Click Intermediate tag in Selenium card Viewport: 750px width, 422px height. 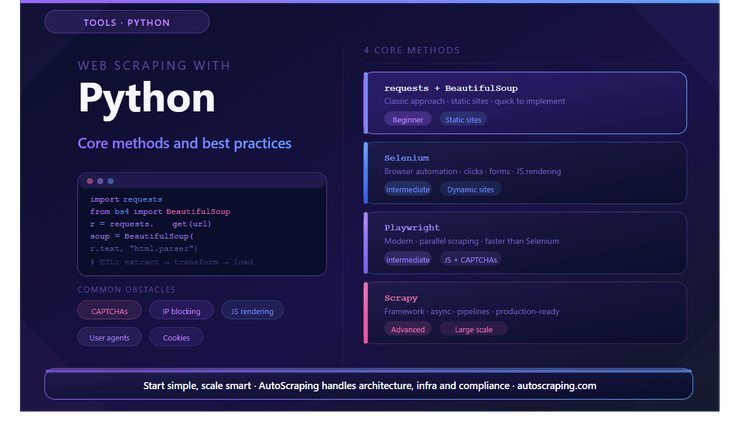[408, 189]
